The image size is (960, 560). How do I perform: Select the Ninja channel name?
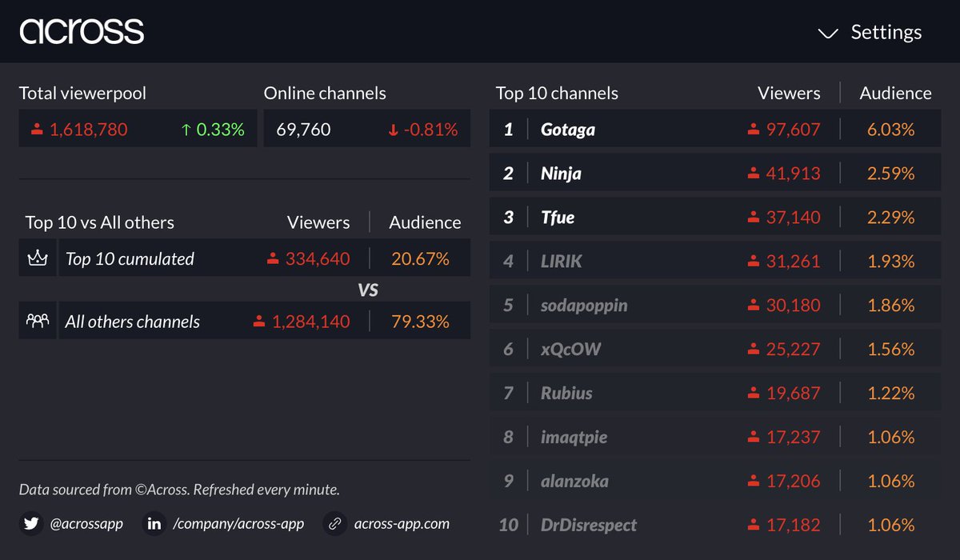click(561, 174)
